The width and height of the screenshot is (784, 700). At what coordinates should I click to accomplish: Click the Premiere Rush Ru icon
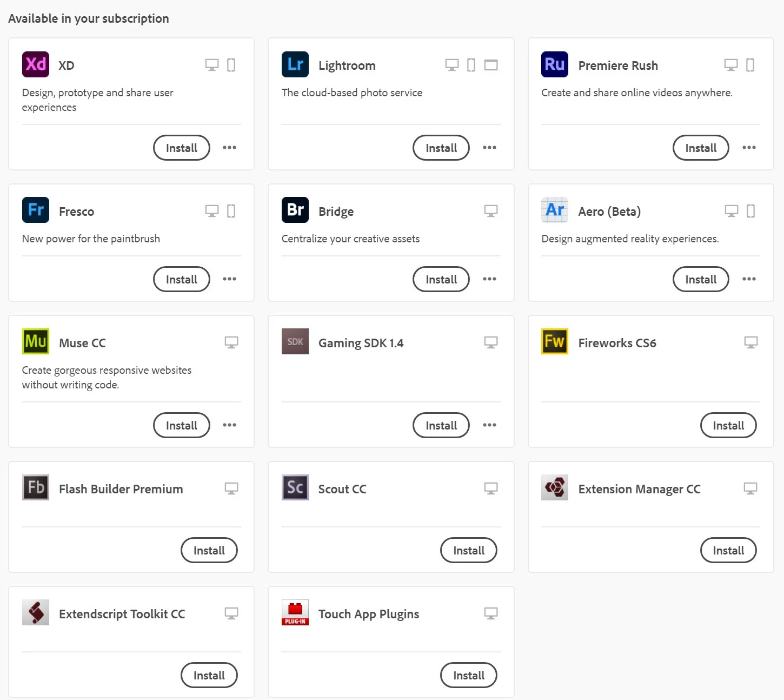coord(555,64)
